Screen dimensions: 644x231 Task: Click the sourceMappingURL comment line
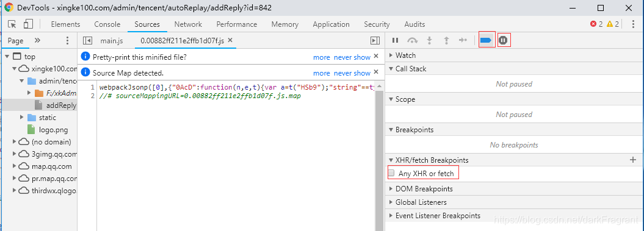click(200, 96)
